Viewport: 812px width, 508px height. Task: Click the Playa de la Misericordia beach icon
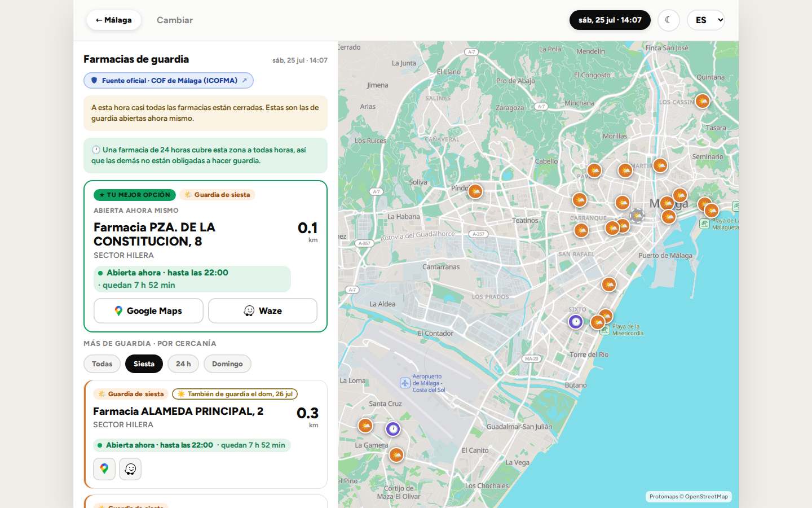tap(604, 330)
